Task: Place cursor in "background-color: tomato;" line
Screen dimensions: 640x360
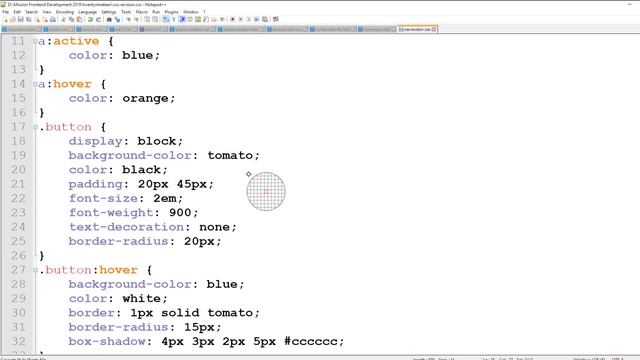Action: 164,156
